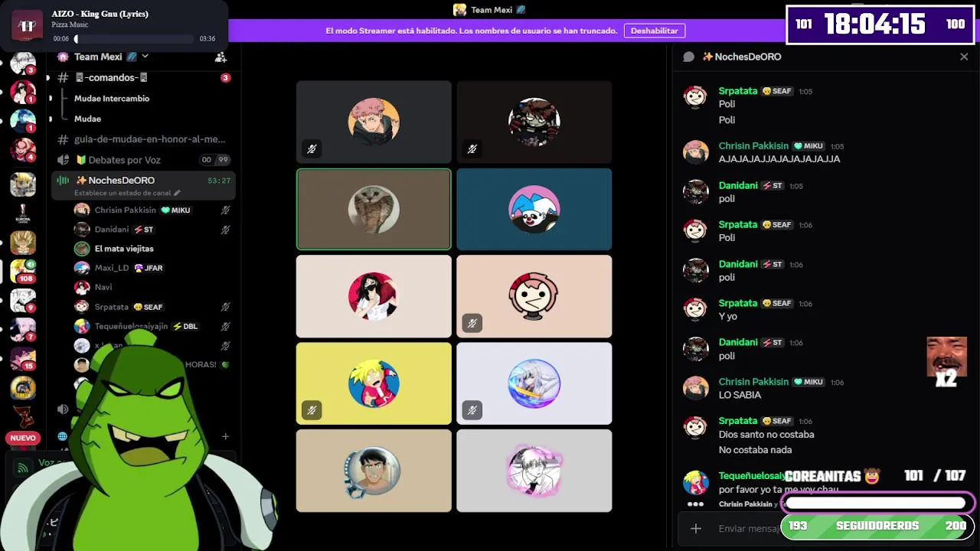Click the muted mic icon on white-haired tile
Viewport: 980px width, 551px height.
tap(472, 411)
